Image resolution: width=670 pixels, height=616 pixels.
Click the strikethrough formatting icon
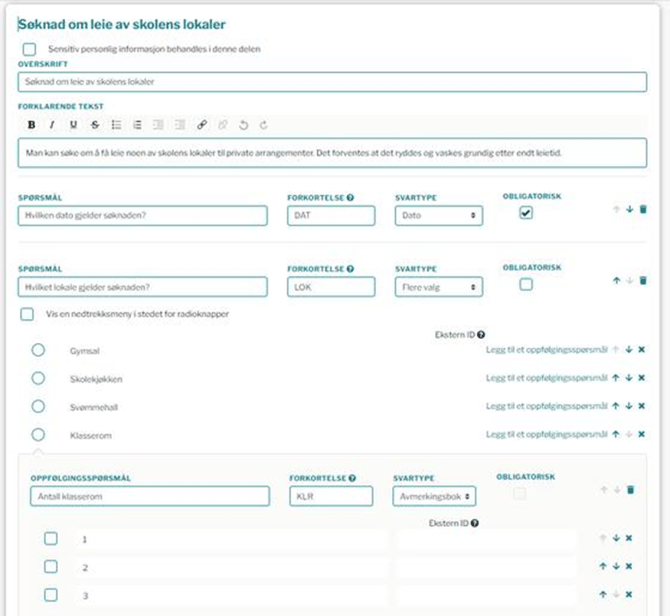(95, 125)
